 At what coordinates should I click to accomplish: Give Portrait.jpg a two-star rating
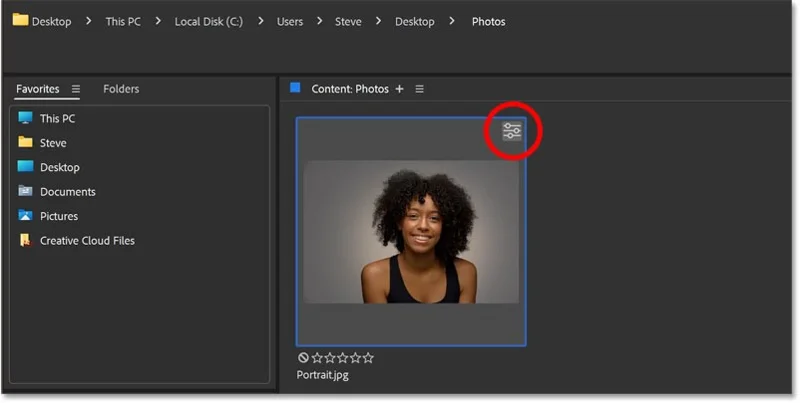[x=330, y=358]
